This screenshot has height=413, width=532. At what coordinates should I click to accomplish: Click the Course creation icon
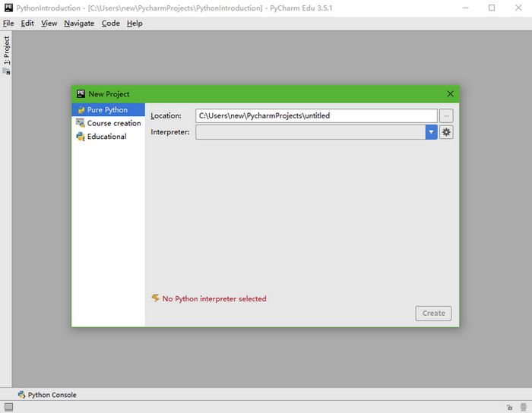81,123
